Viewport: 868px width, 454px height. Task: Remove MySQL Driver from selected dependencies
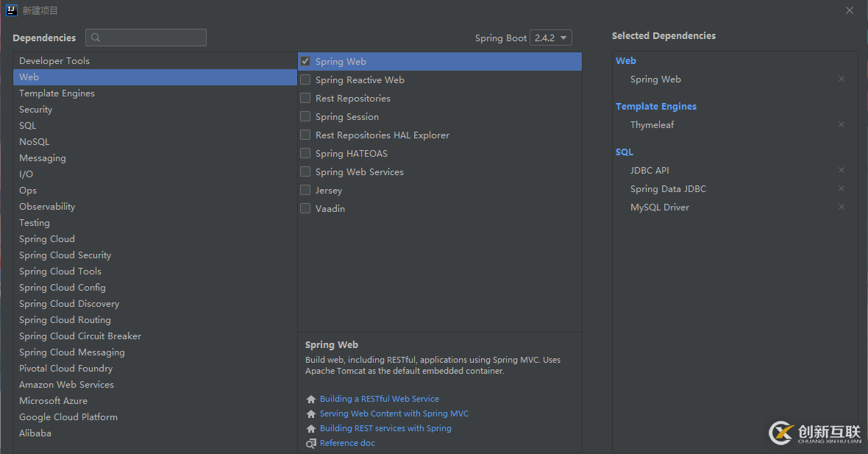point(842,207)
